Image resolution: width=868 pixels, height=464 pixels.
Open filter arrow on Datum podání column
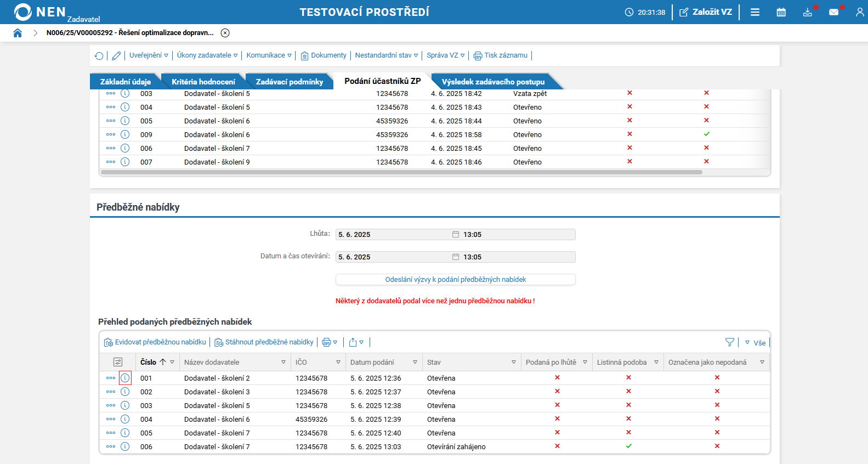[x=415, y=362]
